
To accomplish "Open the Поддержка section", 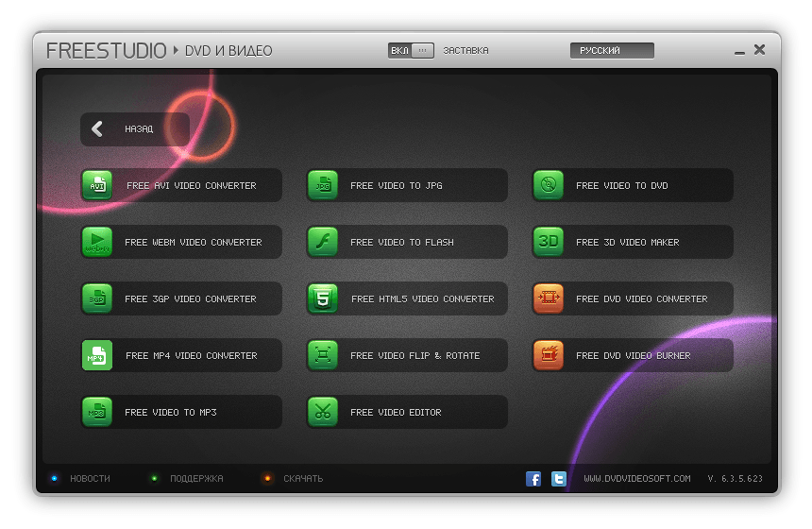I will coord(196,479).
